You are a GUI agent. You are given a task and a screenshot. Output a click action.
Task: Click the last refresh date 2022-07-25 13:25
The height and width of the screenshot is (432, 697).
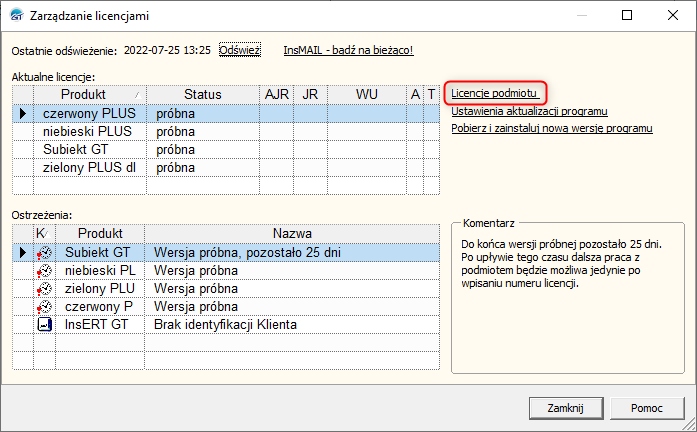point(167,50)
